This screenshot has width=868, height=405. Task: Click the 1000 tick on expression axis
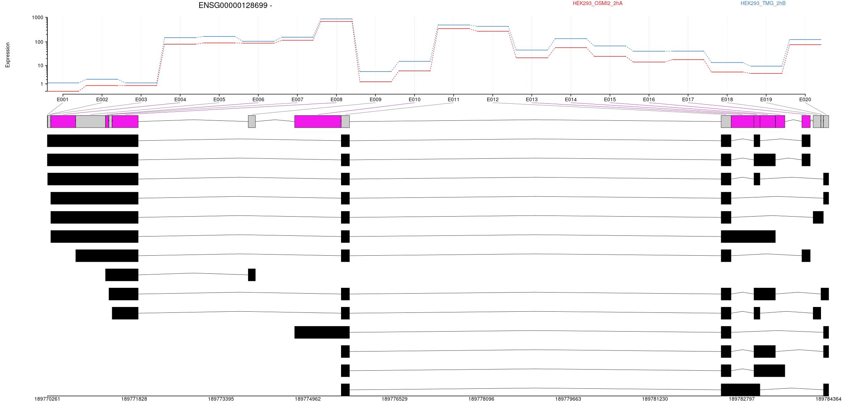coord(37,18)
